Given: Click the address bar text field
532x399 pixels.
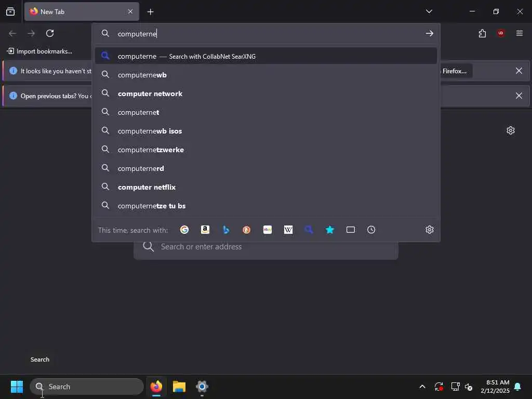Looking at the screenshot, I should click(265, 33).
